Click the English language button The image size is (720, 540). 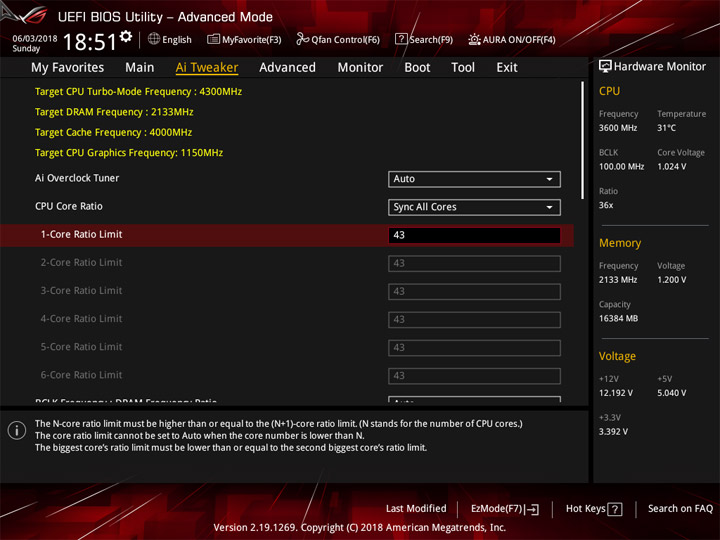coord(170,39)
